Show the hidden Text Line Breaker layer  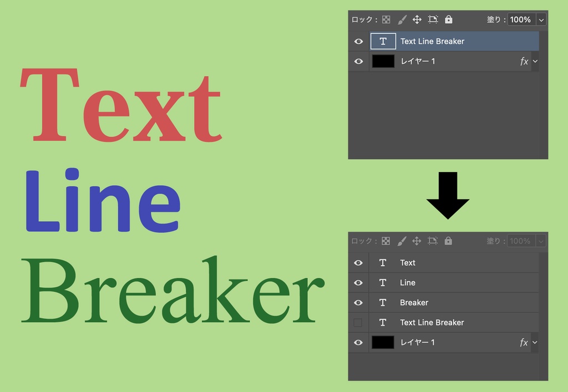point(359,322)
